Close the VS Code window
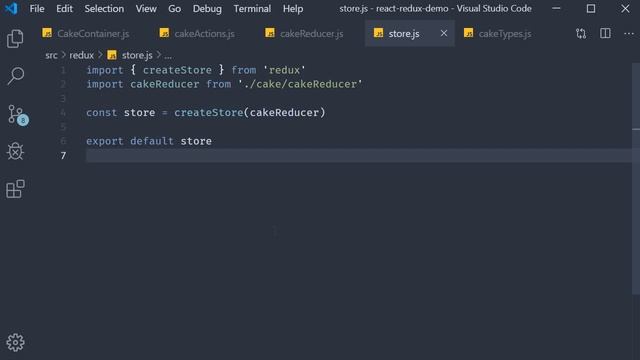 point(625,8)
